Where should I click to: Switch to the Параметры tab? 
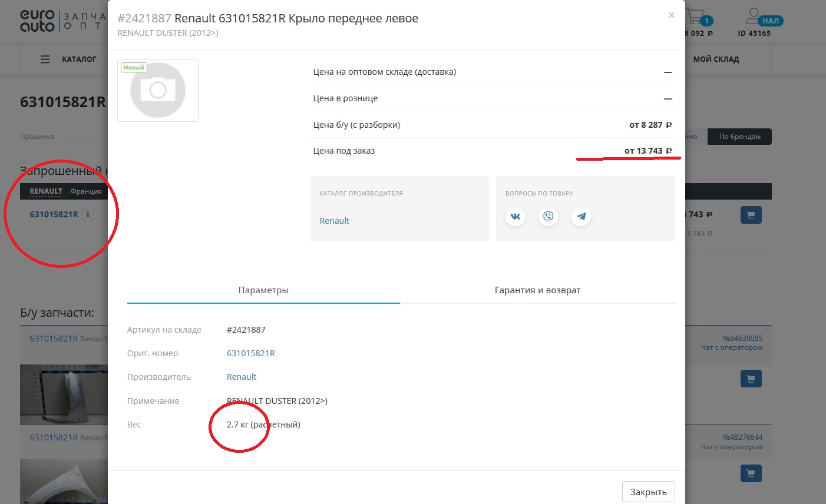(263, 290)
